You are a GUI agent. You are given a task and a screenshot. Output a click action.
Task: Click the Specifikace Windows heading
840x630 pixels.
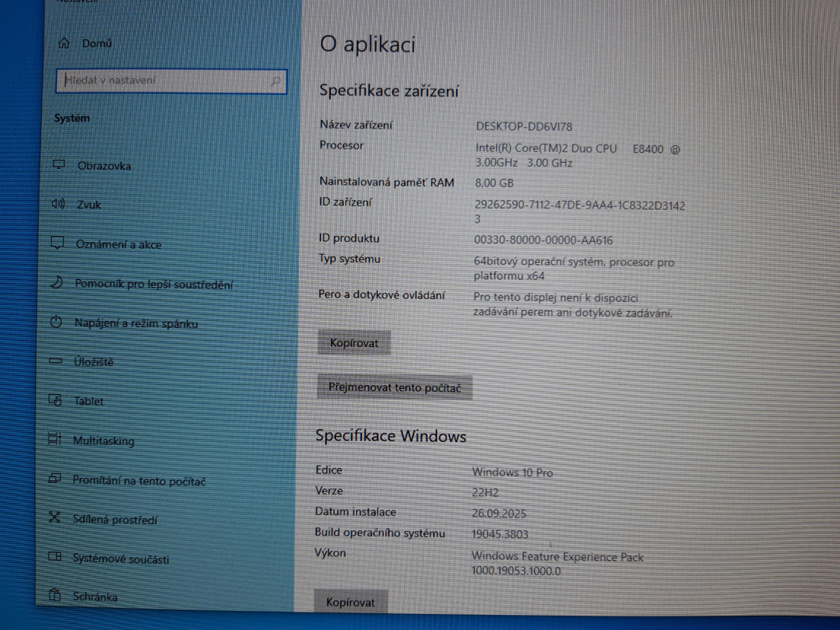tap(391, 437)
